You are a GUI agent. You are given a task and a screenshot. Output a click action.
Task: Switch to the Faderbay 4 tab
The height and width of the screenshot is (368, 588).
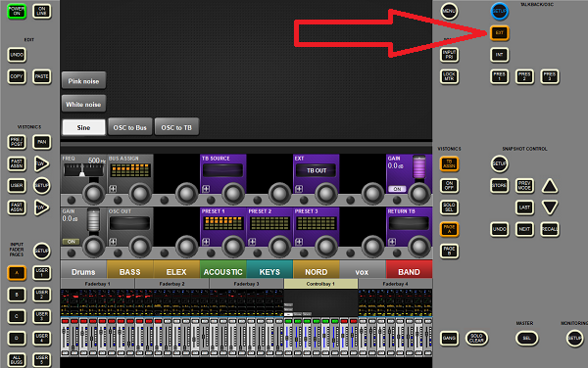(x=395, y=284)
